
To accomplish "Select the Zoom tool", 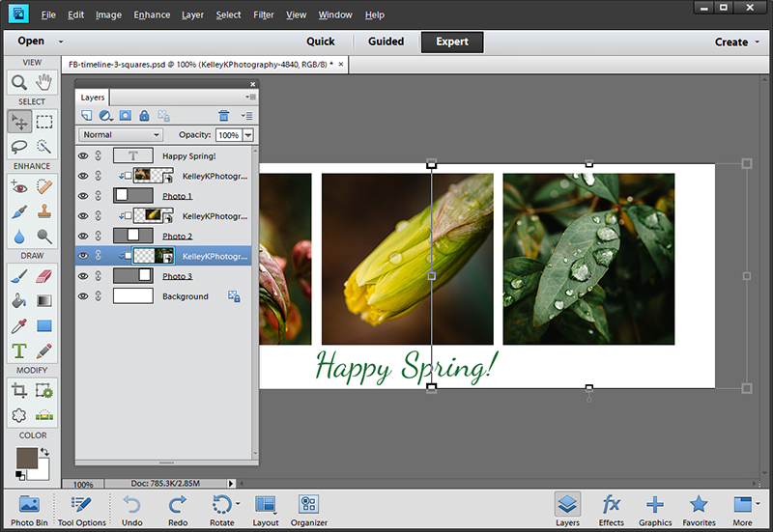I will click(x=19, y=82).
